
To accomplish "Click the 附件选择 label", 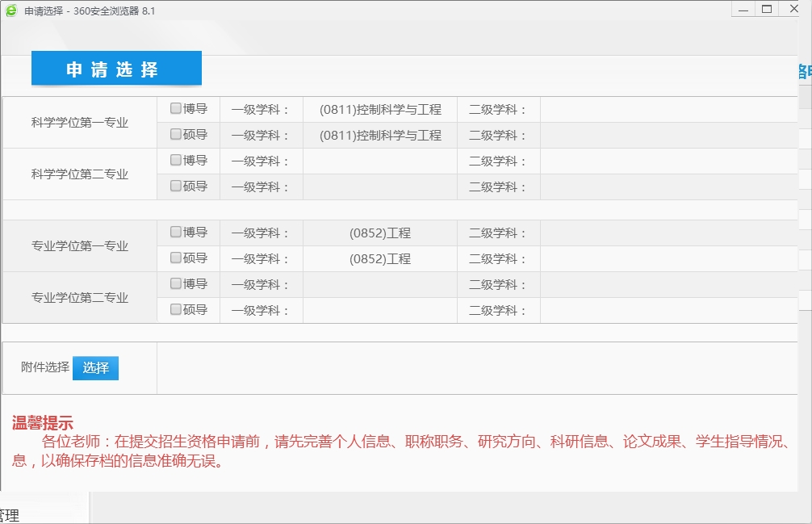I will [45, 367].
